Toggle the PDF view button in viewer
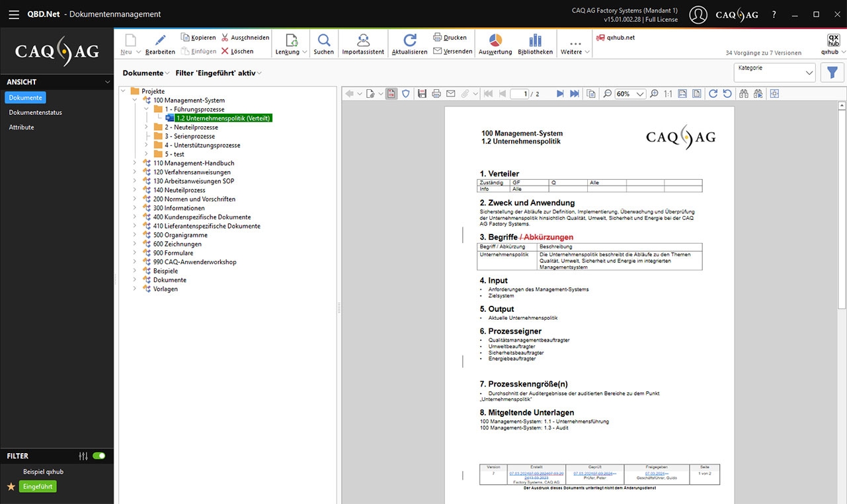Viewport: 847px width, 504px height. click(x=391, y=94)
